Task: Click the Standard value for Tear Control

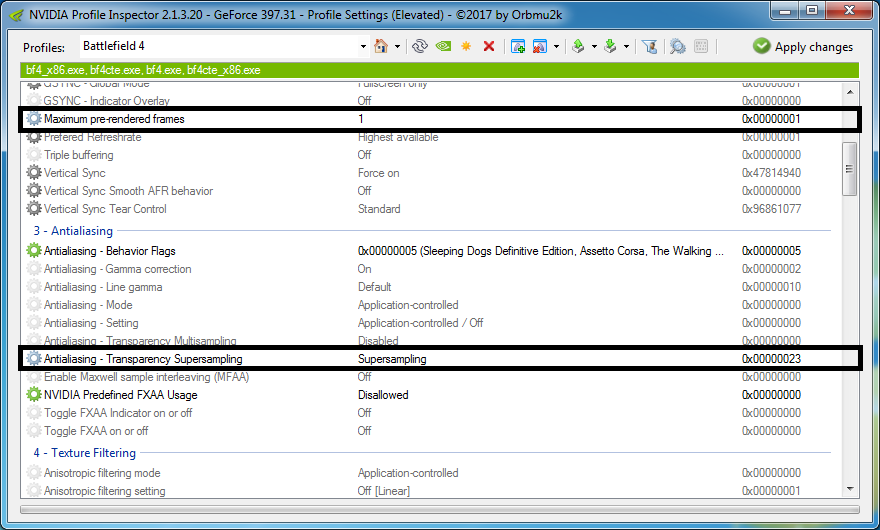Action: click(379, 209)
